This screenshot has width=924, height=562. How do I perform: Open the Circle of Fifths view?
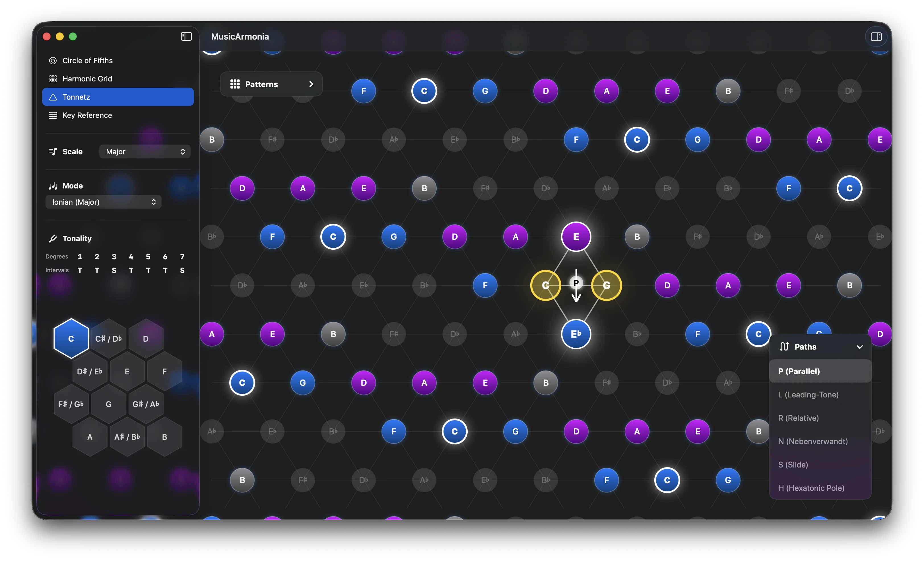118,60
